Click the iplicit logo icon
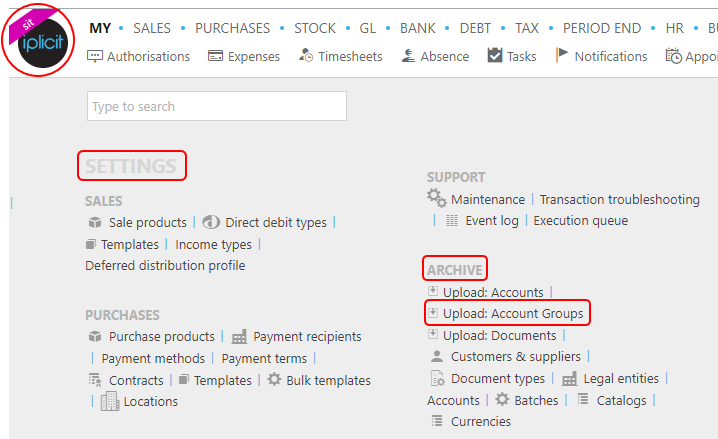The height and width of the screenshot is (439, 718). (x=40, y=41)
